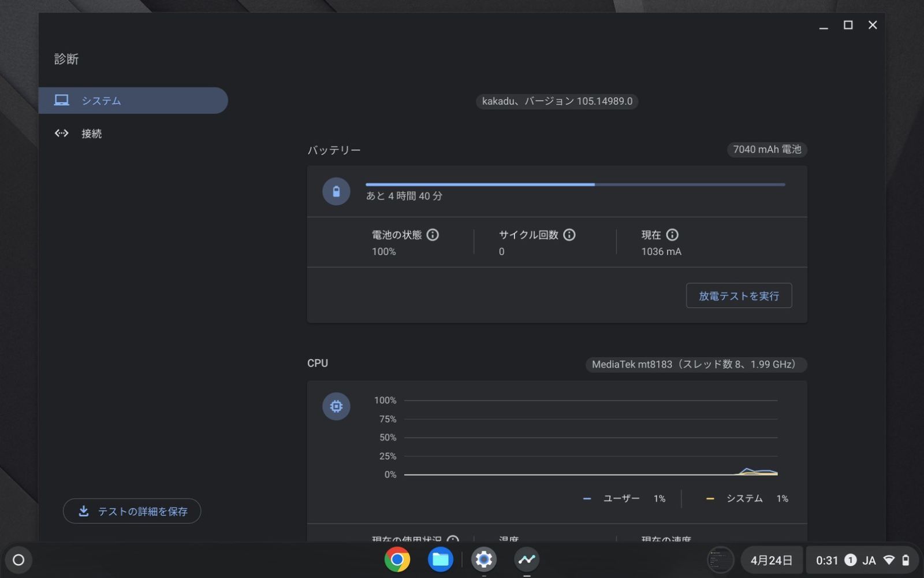
Task: Open the Files app from shelf
Action: click(441, 560)
